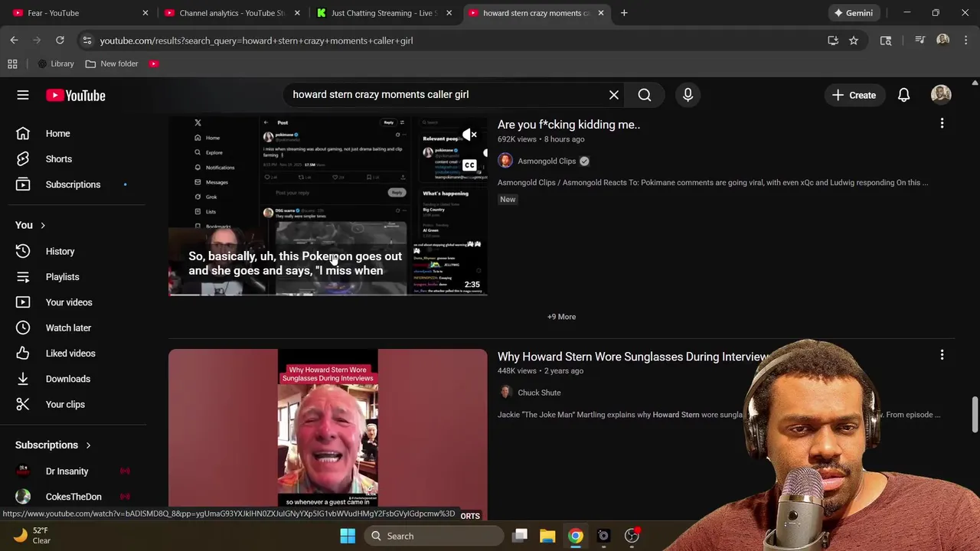Click the Windows taskbar Search box
Screen dimensions: 980x551
(x=435, y=536)
